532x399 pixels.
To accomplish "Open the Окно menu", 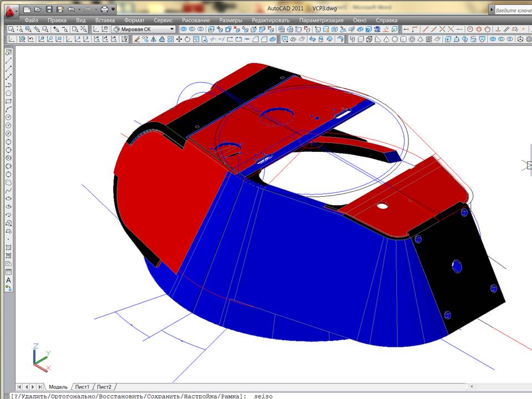I will coord(360,20).
